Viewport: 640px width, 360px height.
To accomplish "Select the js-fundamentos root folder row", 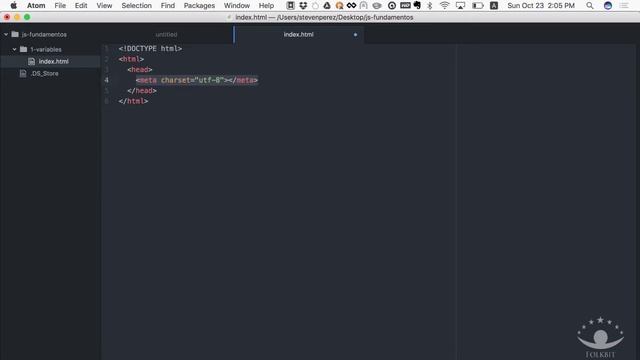I will click(50, 35).
